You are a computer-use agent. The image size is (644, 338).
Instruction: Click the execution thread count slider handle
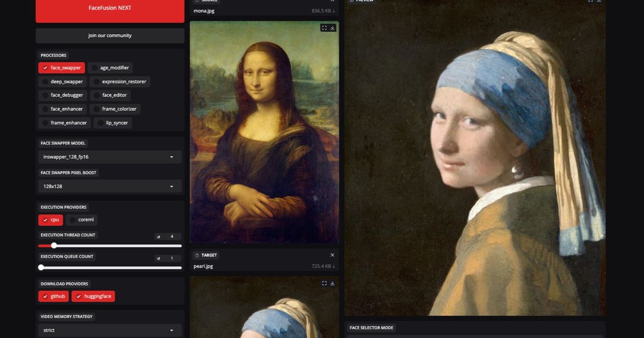pos(54,246)
